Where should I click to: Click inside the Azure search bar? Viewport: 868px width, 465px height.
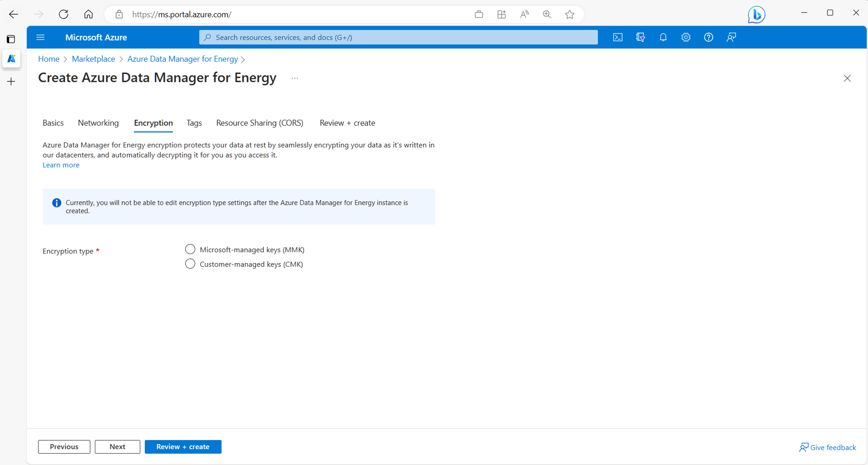tap(398, 37)
